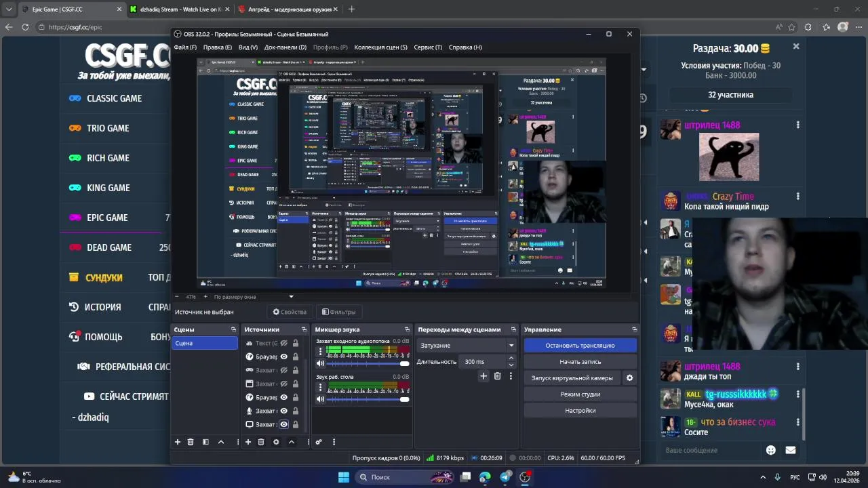Click Остановить трансляцию button
The image size is (868, 488).
[x=580, y=346]
